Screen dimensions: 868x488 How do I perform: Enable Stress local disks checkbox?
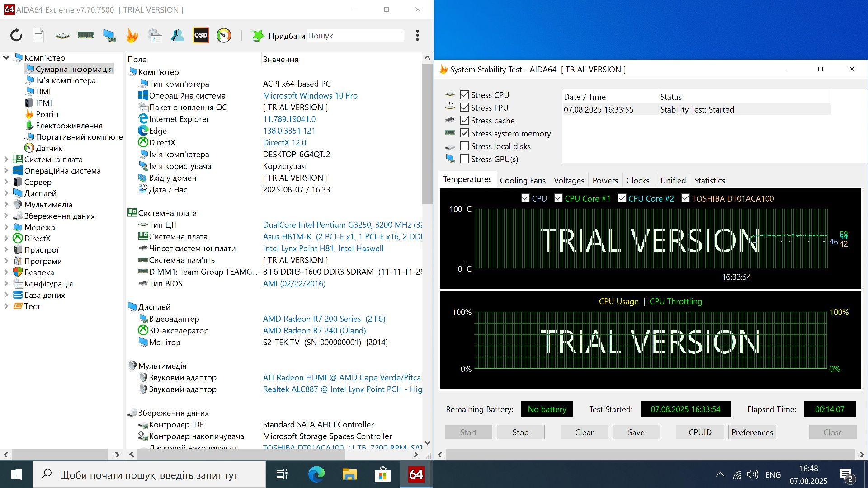464,146
